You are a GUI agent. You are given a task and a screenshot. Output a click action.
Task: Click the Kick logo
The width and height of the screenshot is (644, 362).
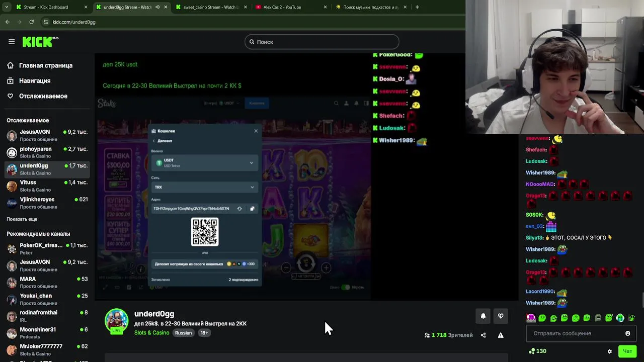click(40, 42)
